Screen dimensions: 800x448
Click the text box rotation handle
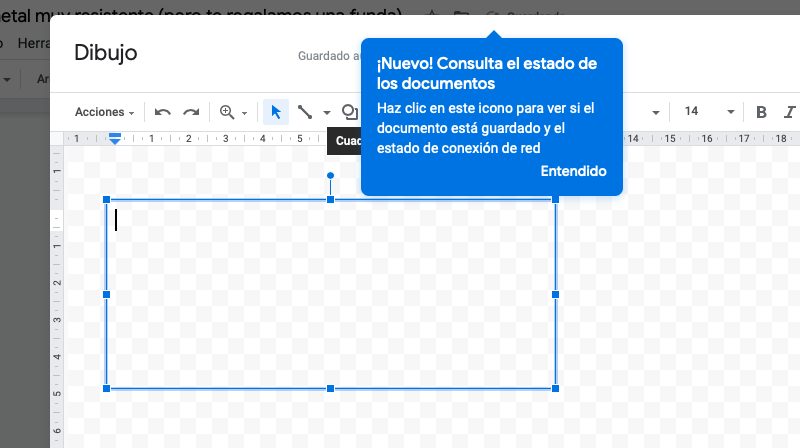pyautogui.click(x=331, y=176)
